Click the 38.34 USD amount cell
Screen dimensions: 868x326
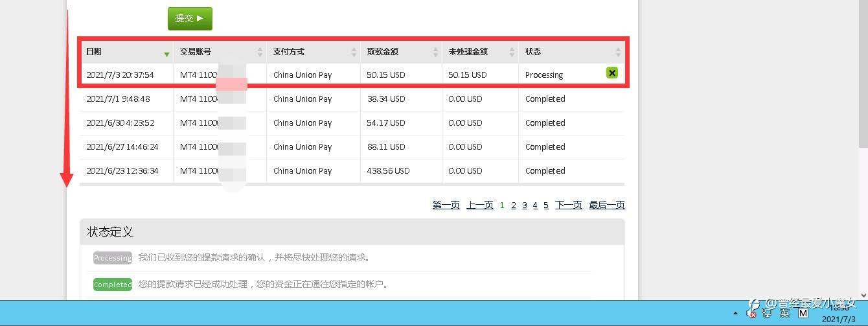pos(386,99)
